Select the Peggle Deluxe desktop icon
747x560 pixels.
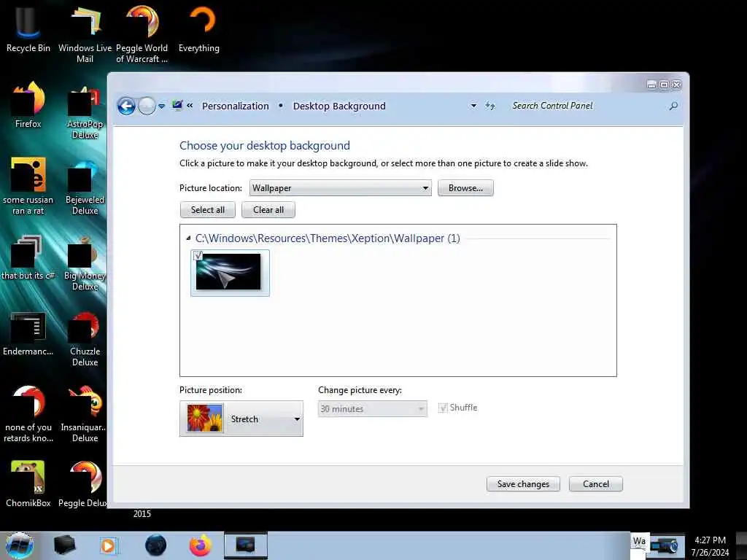83,483
